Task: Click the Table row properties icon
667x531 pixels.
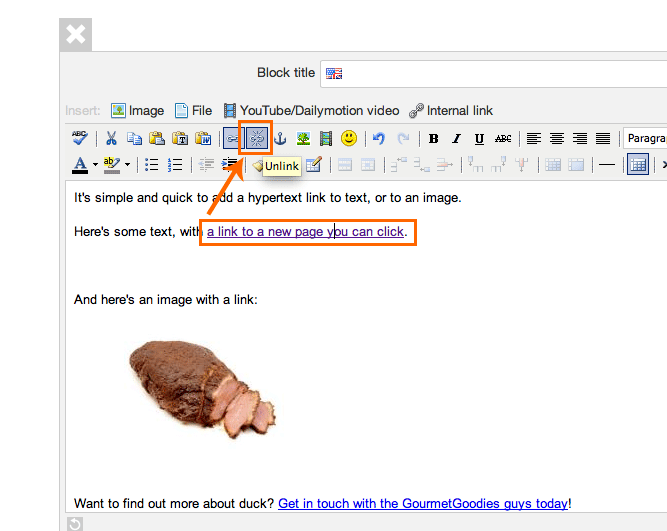Action: pyautogui.click(x=345, y=165)
